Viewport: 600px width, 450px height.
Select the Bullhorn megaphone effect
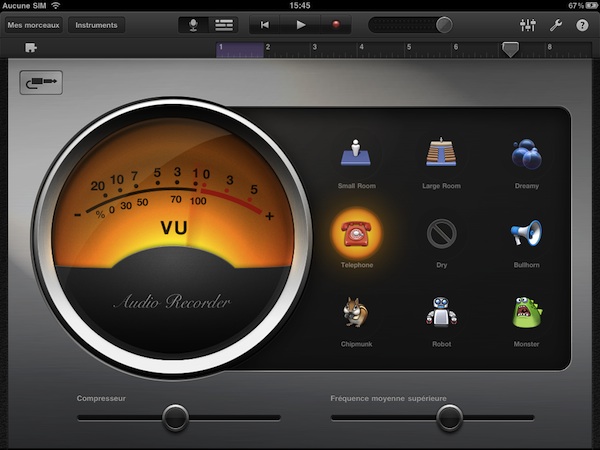coord(526,233)
